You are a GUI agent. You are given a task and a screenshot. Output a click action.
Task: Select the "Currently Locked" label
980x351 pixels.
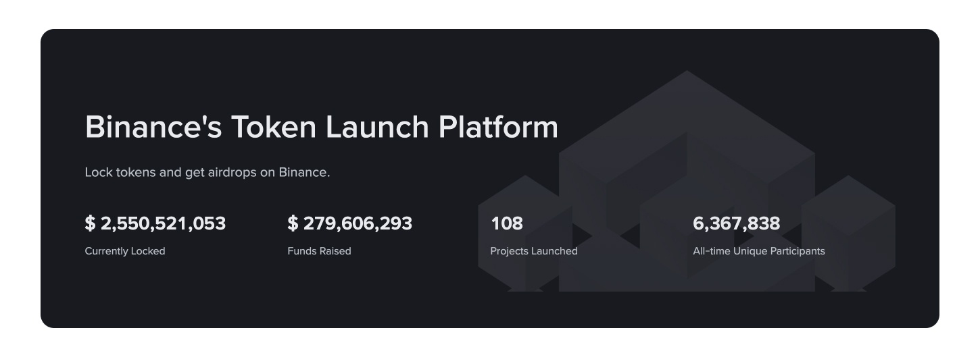pyautogui.click(x=125, y=251)
